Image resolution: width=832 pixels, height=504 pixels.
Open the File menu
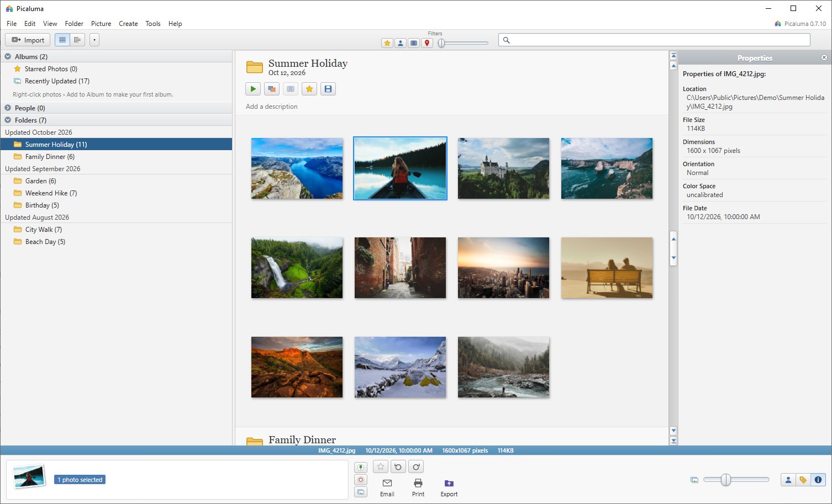(x=12, y=24)
